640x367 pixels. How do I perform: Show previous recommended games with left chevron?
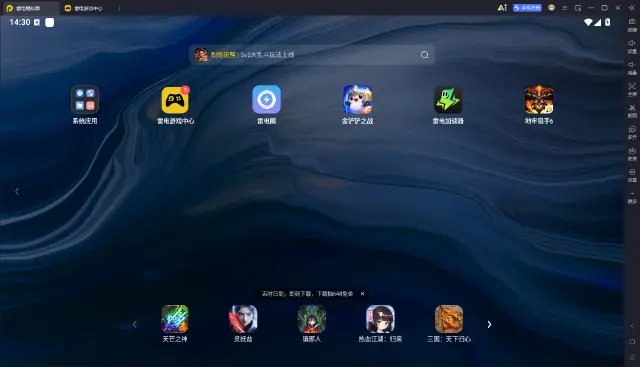click(135, 325)
